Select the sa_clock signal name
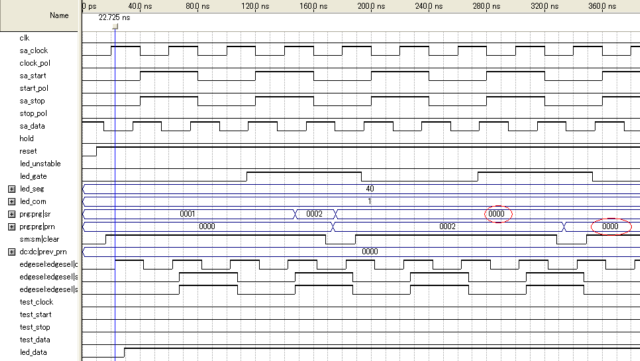 pos(34,51)
